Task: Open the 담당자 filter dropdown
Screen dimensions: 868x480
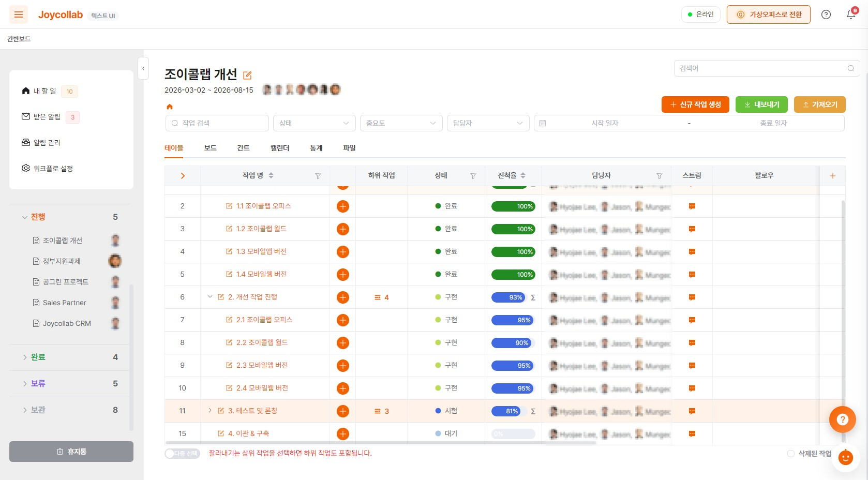Action: 488,123
